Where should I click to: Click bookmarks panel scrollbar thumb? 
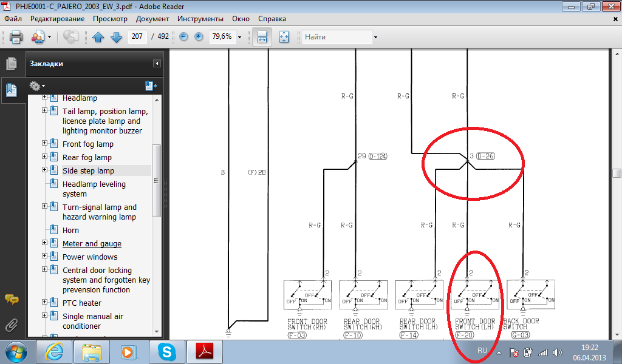[x=157, y=181]
